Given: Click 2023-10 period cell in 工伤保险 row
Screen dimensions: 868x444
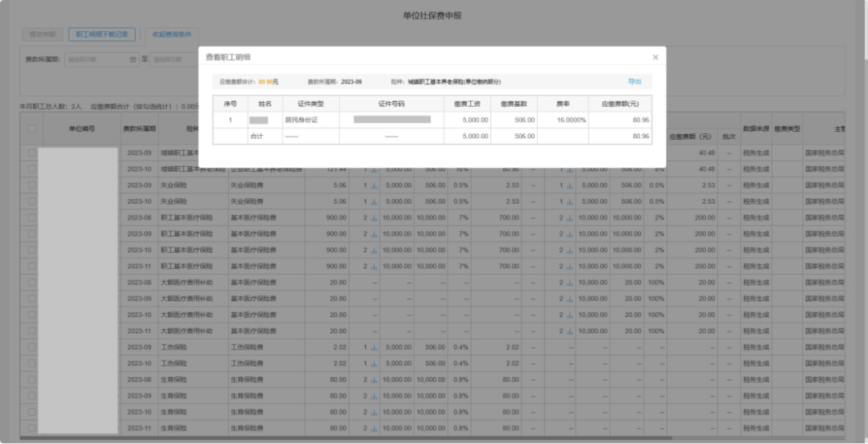Looking at the screenshot, I should click(x=139, y=363).
